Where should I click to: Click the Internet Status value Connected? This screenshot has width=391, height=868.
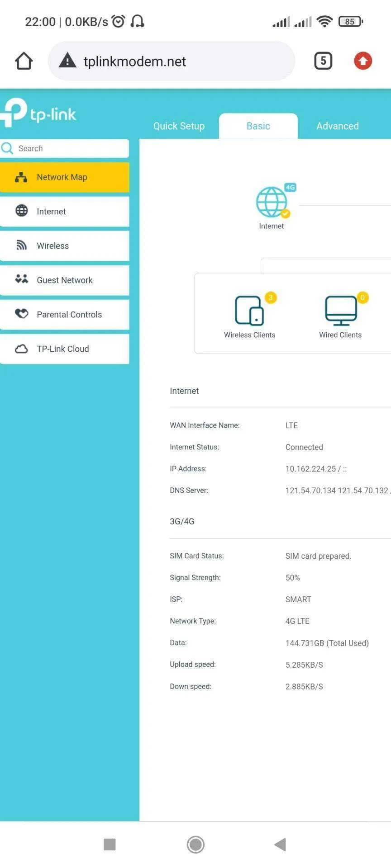[304, 447]
